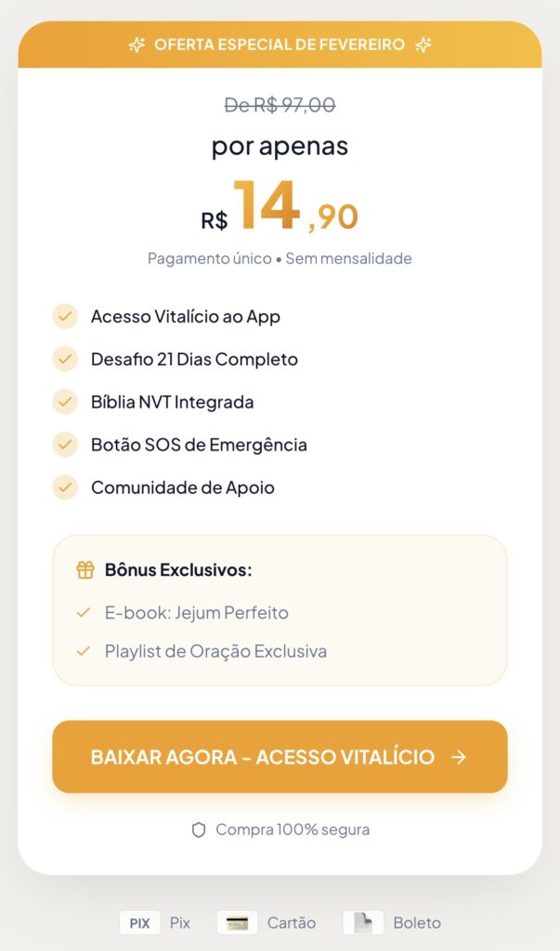The height and width of the screenshot is (951, 560).
Task: Click checkmark next to Acesso Vitalício ao App
Action: point(65,317)
